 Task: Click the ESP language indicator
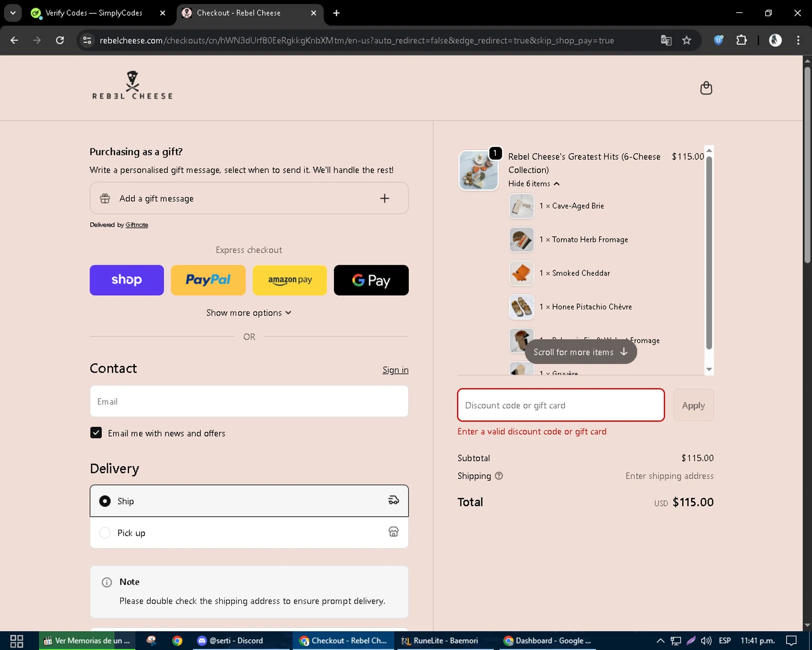725,641
